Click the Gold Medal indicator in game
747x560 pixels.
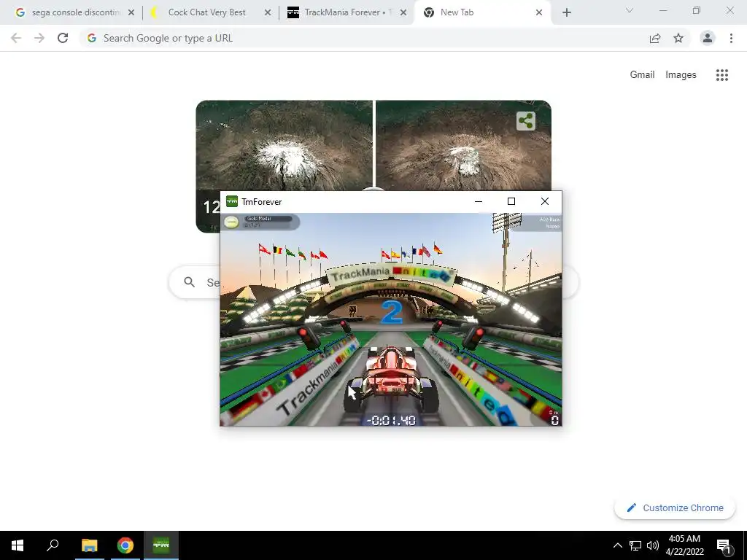(x=261, y=222)
